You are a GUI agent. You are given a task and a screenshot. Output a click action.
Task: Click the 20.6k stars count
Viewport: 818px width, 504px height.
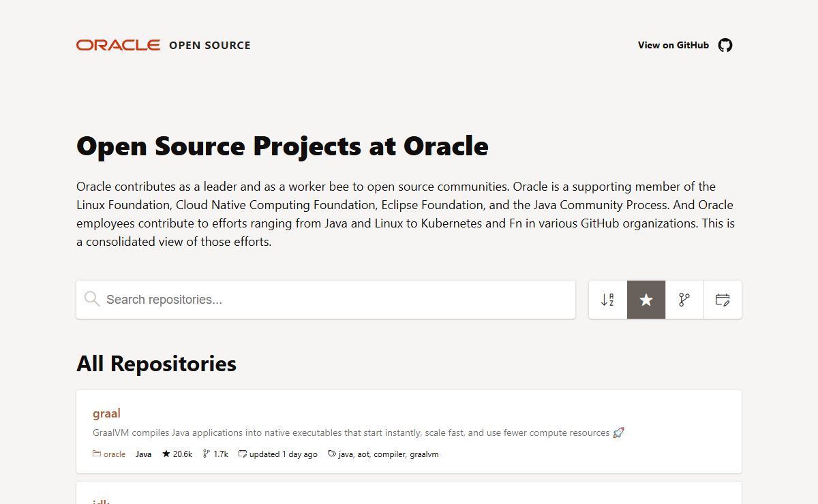click(x=183, y=454)
